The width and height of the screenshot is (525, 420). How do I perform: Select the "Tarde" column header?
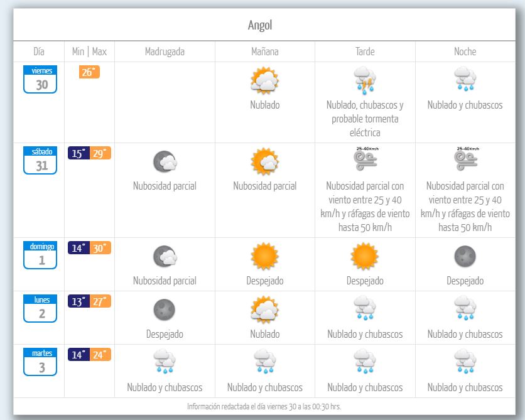(x=365, y=51)
